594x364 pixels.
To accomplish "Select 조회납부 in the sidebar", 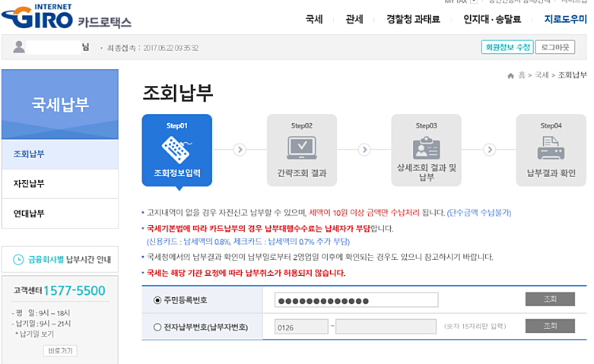I will 60,154.
